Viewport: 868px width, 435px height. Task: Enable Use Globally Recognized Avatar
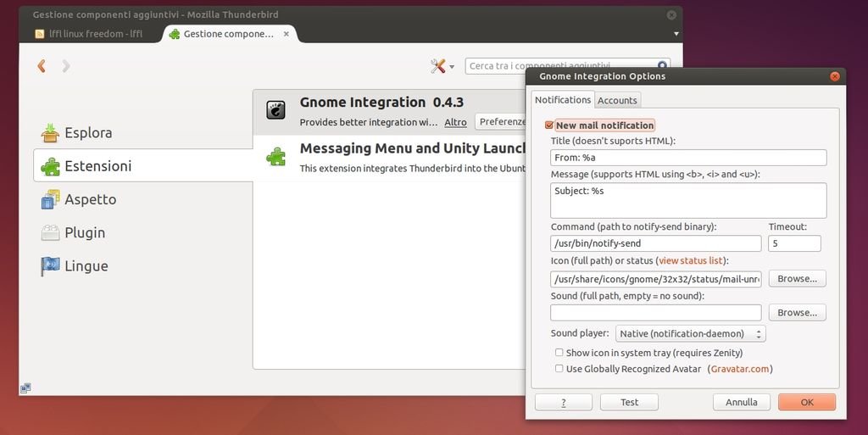pos(559,369)
